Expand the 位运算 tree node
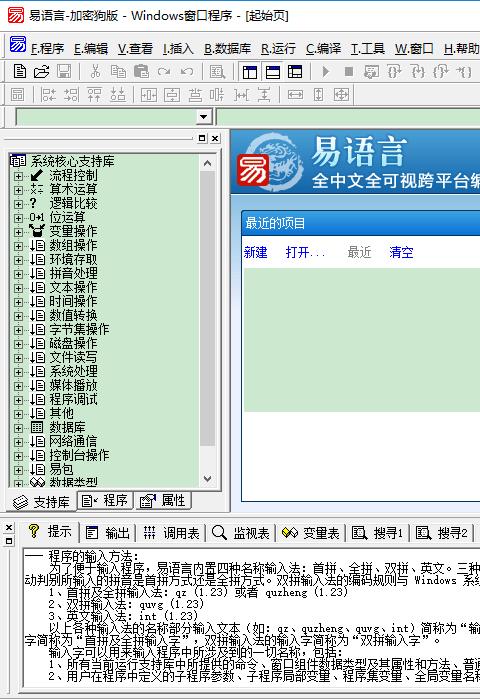Viewport: 480px width, 700px height. click(18, 218)
